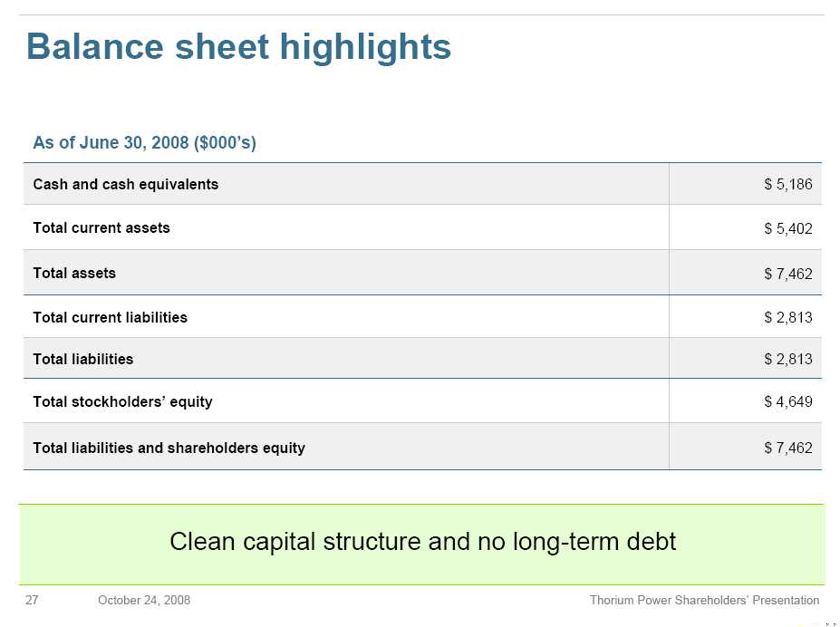Image resolution: width=840 pixels, height=627 pixels.
Task: Click the 'Total assets' row label
Action: click(x=74, y=273)
